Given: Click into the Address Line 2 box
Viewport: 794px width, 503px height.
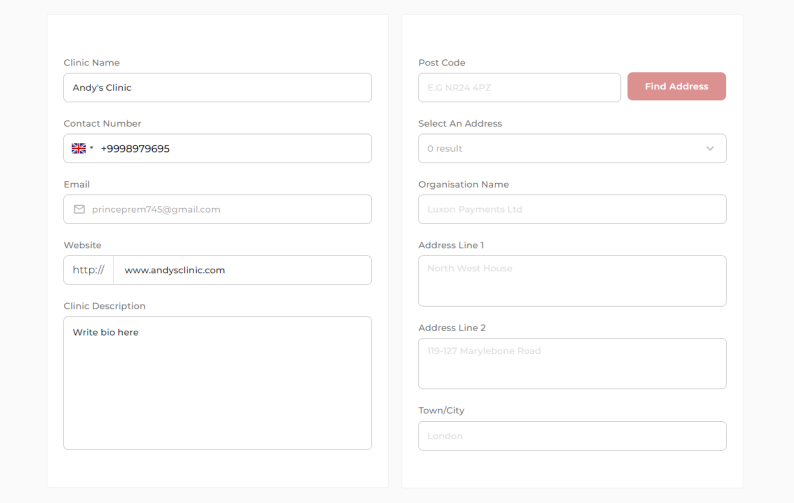Looking at the screenshot, I should tap(572, 363).
